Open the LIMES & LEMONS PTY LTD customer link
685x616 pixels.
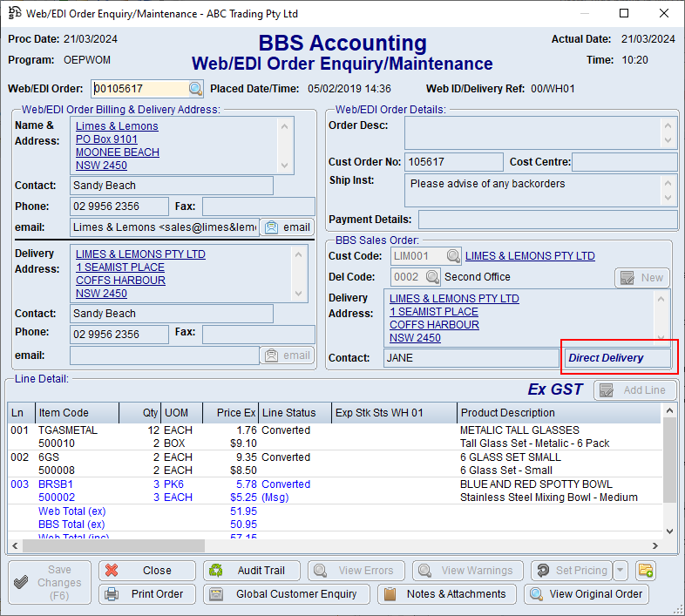click(x=530, y=256)
